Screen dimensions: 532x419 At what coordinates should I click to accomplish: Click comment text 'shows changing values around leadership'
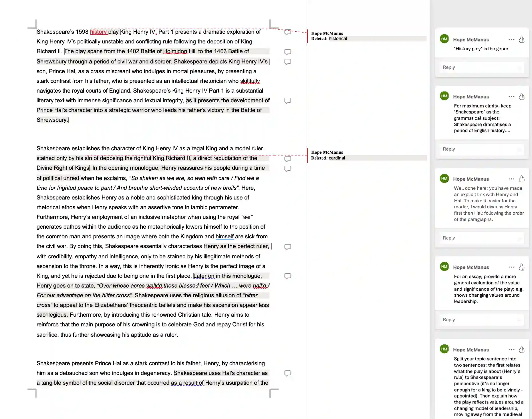click(x=487, y=298)
